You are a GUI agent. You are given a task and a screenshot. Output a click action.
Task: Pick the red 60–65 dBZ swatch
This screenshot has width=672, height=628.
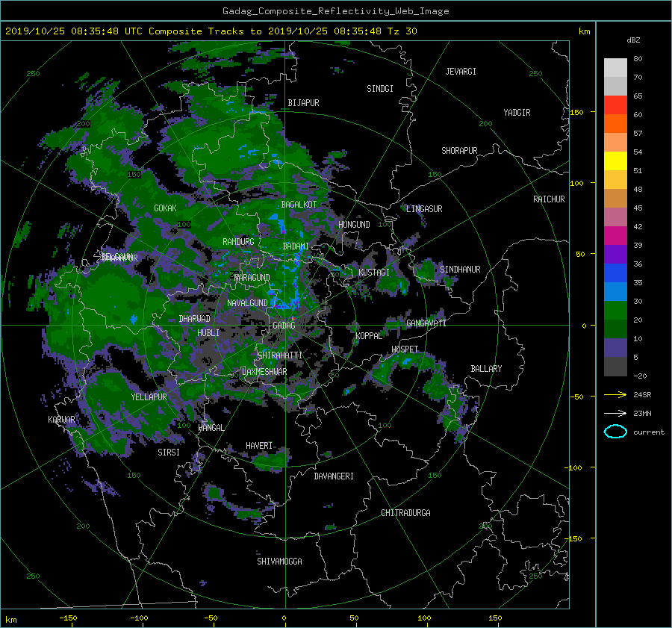[615, 105]
